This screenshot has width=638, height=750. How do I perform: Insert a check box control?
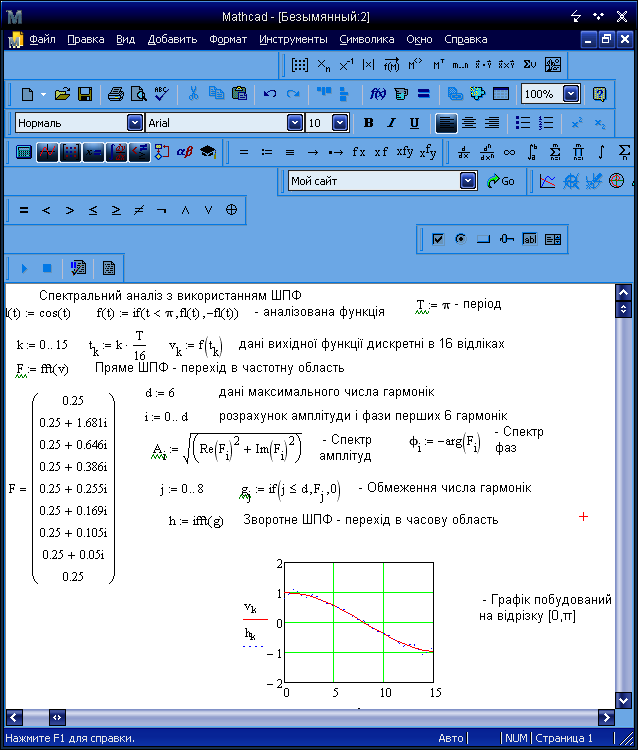click(x=438, y=239)
